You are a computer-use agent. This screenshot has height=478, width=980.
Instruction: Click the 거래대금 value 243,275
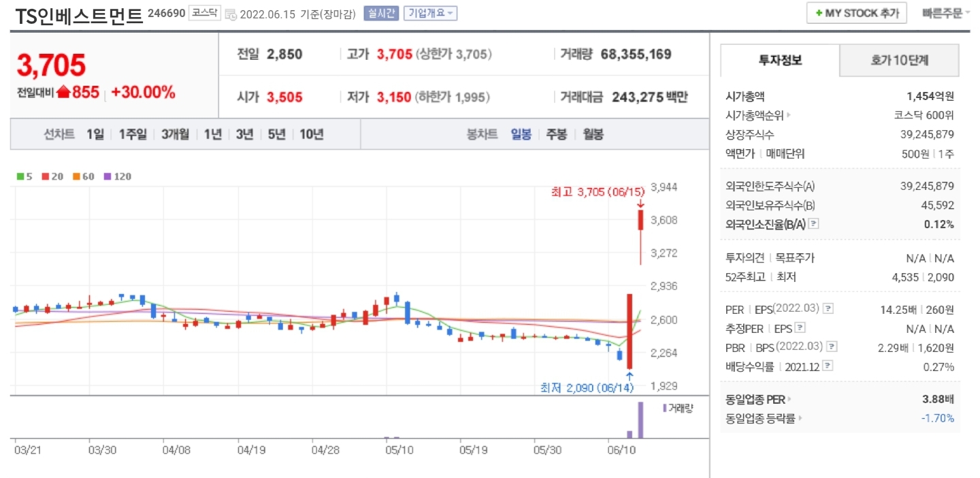pyautogui.click(x=637, y=97)
